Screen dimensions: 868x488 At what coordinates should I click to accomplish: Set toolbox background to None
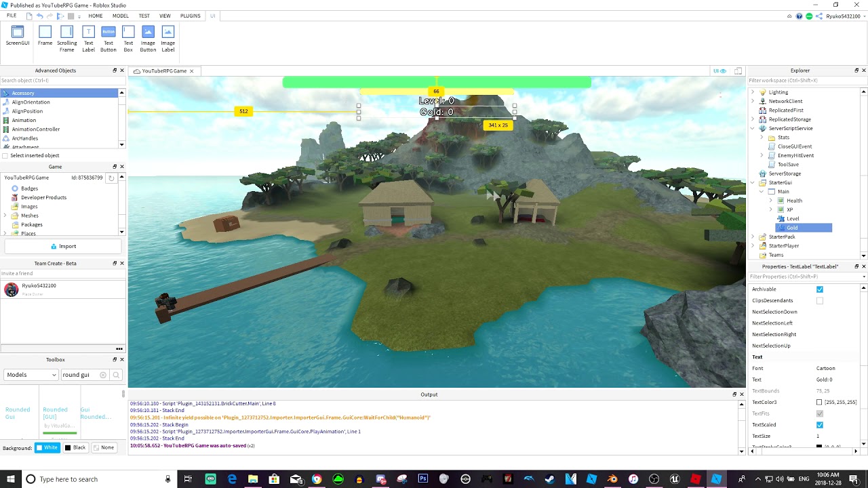pos(104,447)
